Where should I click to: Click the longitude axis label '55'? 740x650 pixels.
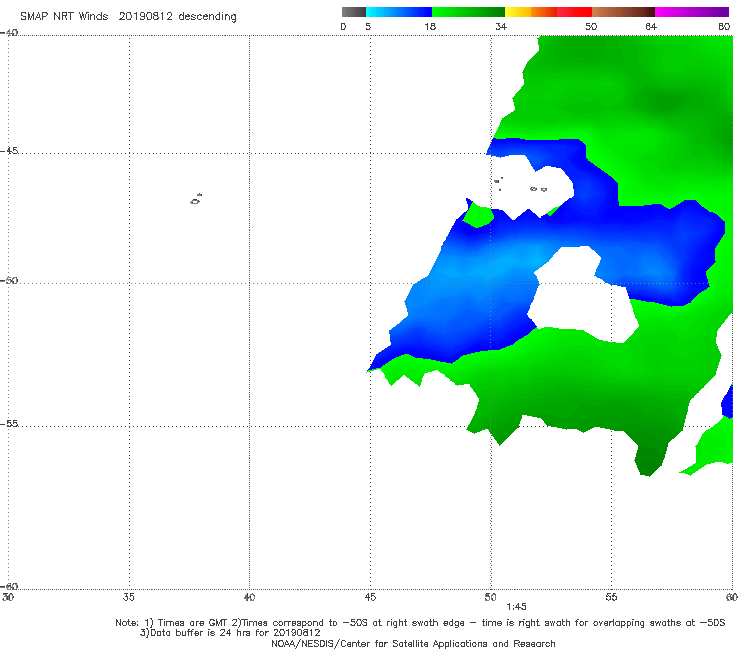pyautogui.click(x=611, y=597)
